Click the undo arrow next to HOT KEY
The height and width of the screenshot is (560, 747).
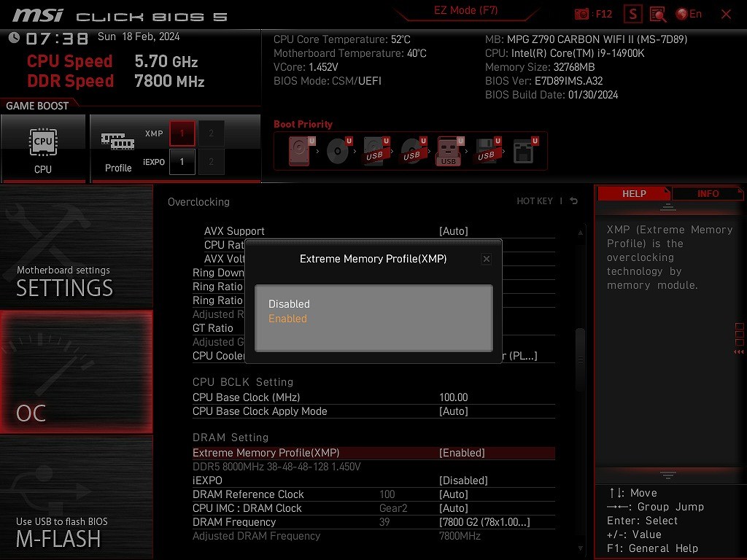(x=574, y=201)
